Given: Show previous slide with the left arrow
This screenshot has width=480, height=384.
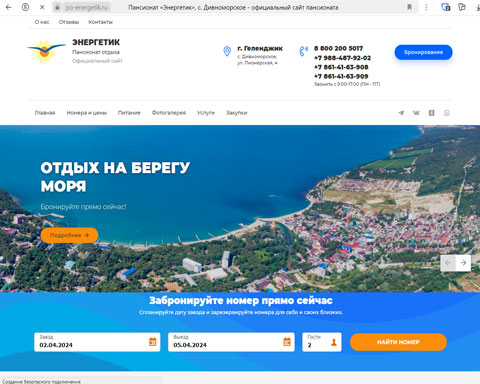Looking at the screenshot, I should (448, 263).
